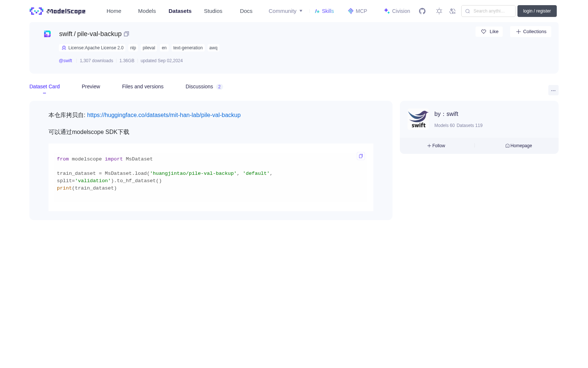Expand the Community dropdown

coord(286,11)
